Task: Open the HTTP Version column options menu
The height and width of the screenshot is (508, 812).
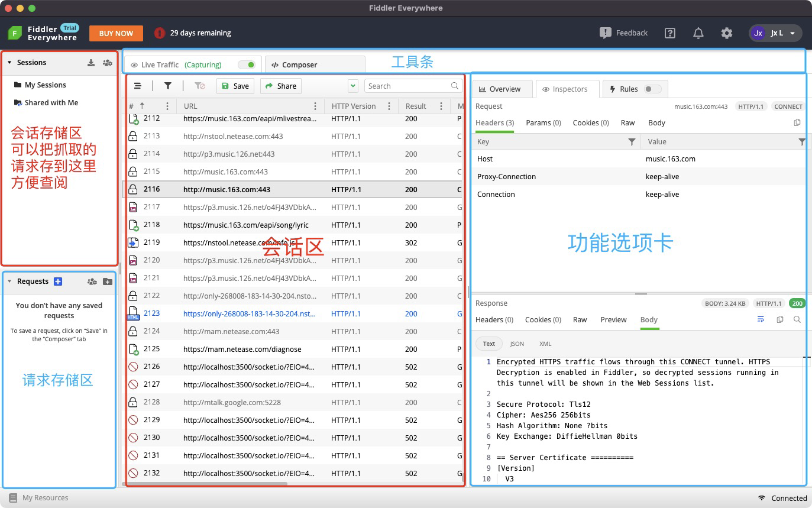Action: click(389, 106)
